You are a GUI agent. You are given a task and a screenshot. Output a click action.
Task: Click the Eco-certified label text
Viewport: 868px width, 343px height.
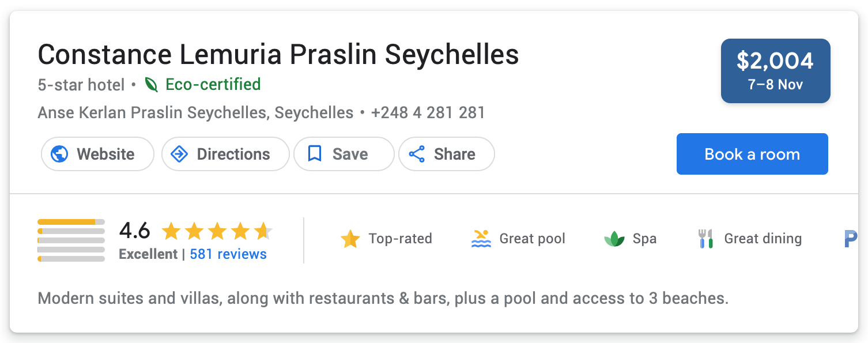click(x=213, y=85)
